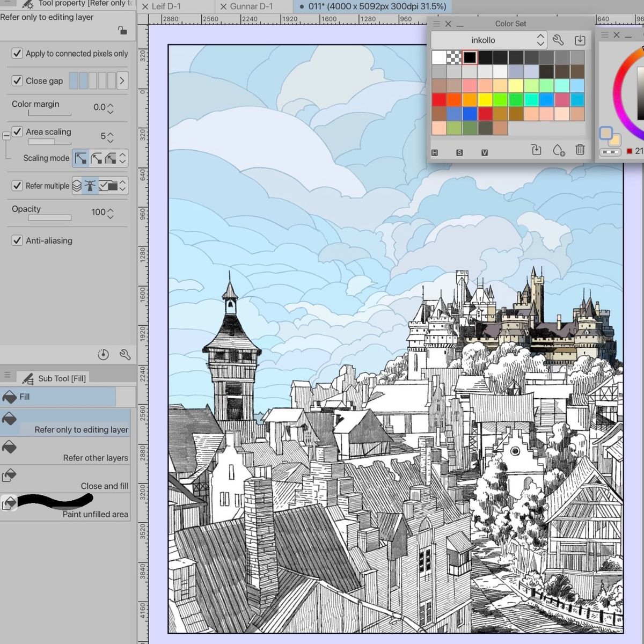This screenshot has width=644, height=644.
Task: Open Color Set panel hamburger menu
Action: [x=436, y=24]
